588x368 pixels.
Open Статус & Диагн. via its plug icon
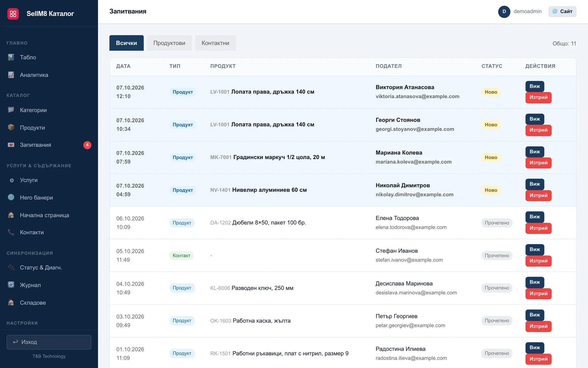pyautogui.click(x=11, y=267)
